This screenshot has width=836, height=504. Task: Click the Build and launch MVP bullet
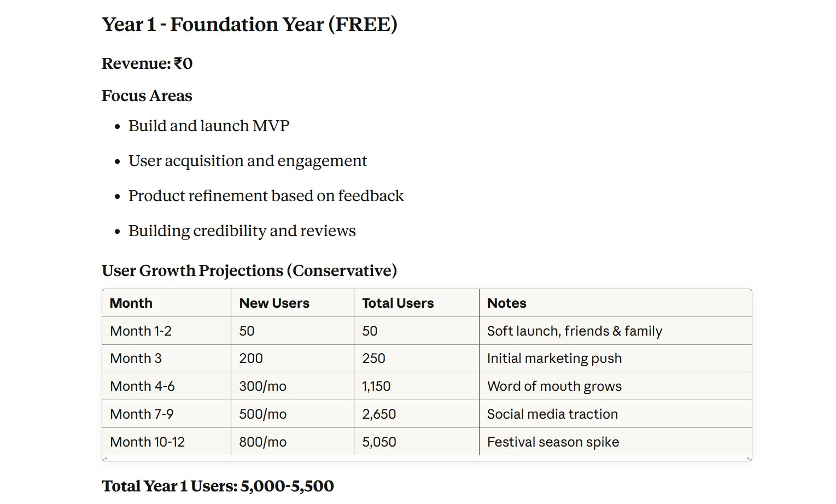[209, 126]
